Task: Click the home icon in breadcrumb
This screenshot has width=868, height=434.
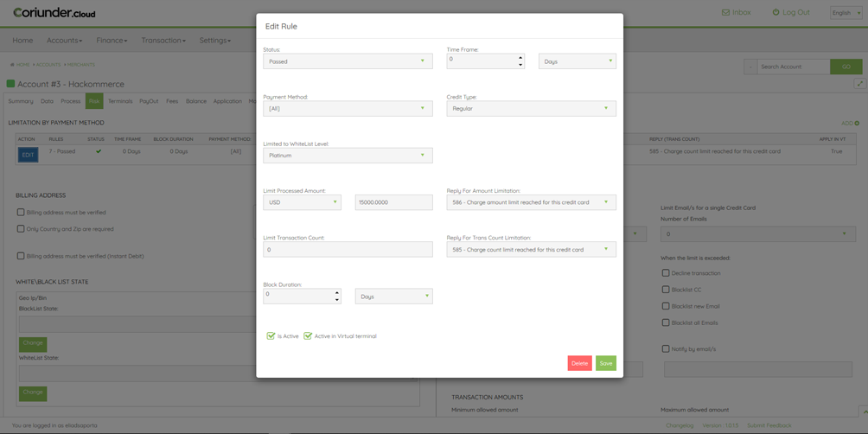Action: 12,65
